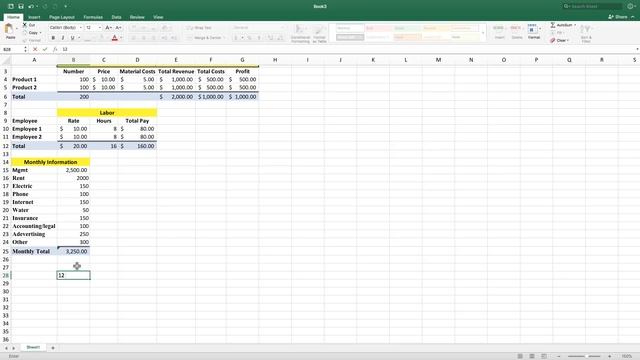Collapse the ribbon with chevron near Share
This screenshot has width=640, height=360.
[x=633, y=17]
